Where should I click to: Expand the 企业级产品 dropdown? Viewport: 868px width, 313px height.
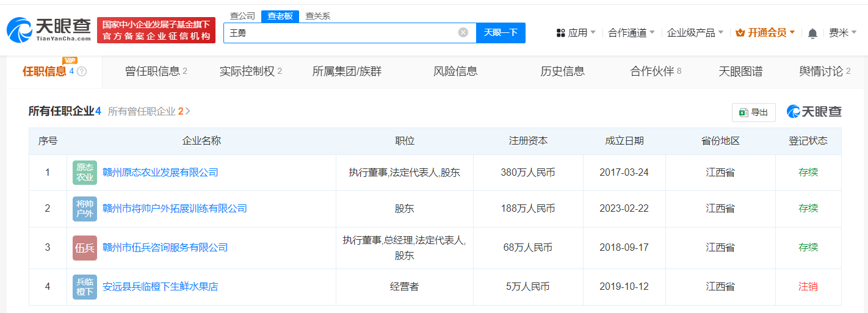click(x=695, y=33)
